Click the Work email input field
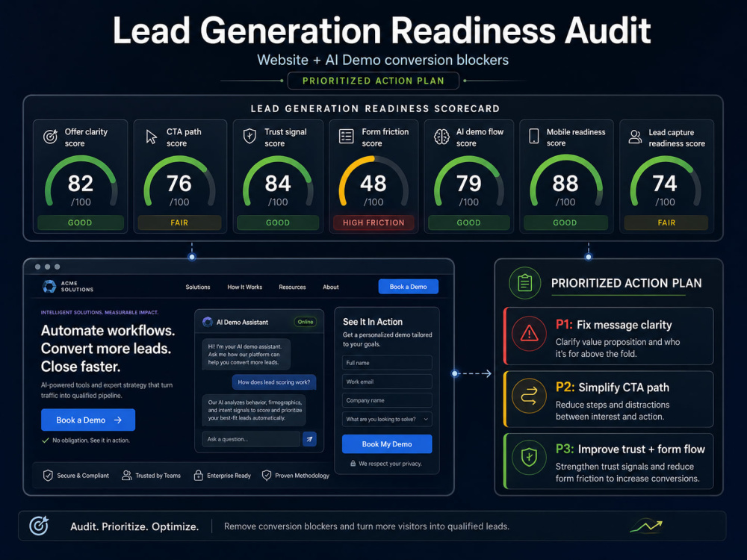 (x=387, y=382)
